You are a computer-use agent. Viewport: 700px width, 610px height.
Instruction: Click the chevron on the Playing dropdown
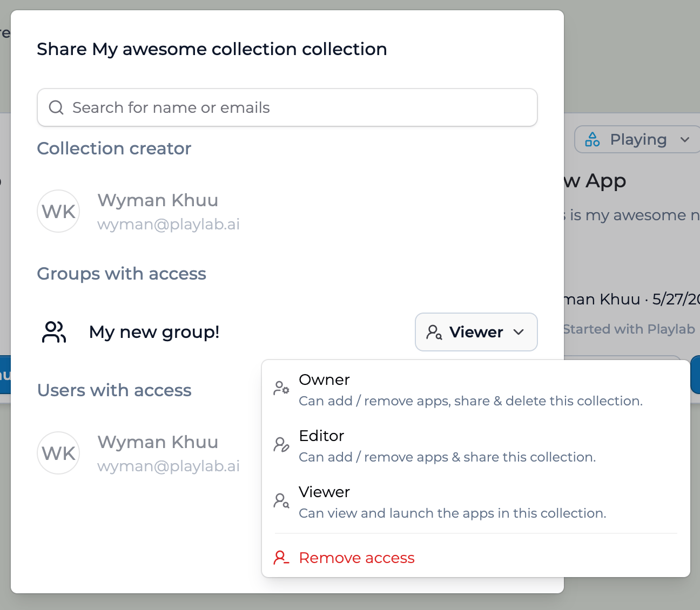(x=685, y=140)
